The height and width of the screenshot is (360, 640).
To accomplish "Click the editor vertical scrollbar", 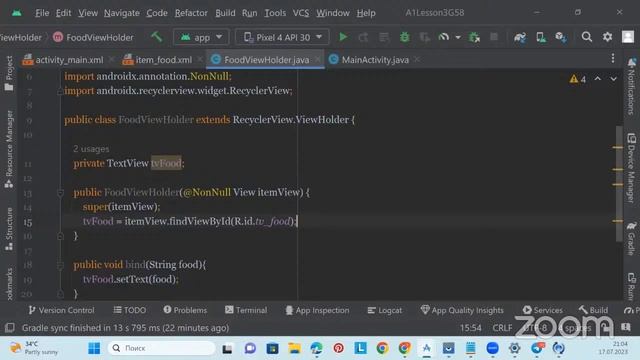I will point(619,183).
